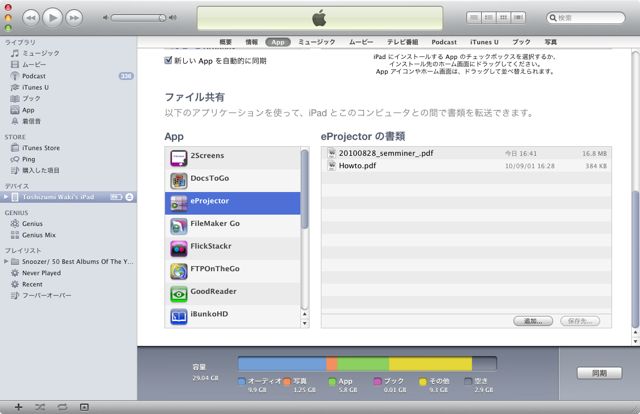Click the yellow その他 capacity segment

tap(431, 363)
